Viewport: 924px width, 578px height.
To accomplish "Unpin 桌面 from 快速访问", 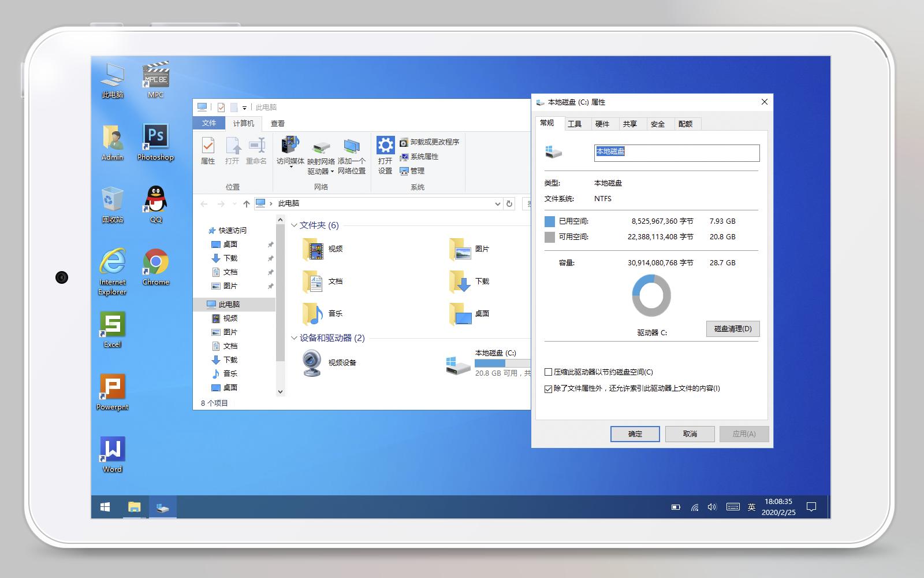I will tap(270, 244).
